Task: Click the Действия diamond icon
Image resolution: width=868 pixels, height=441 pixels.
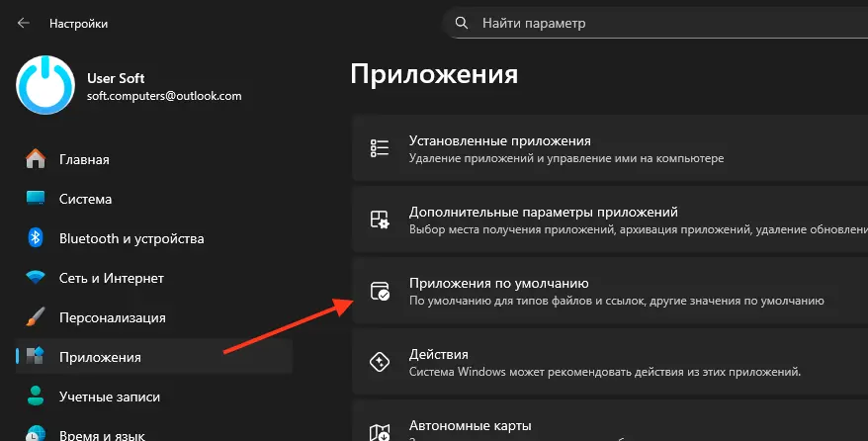Action: pos(380,362)
